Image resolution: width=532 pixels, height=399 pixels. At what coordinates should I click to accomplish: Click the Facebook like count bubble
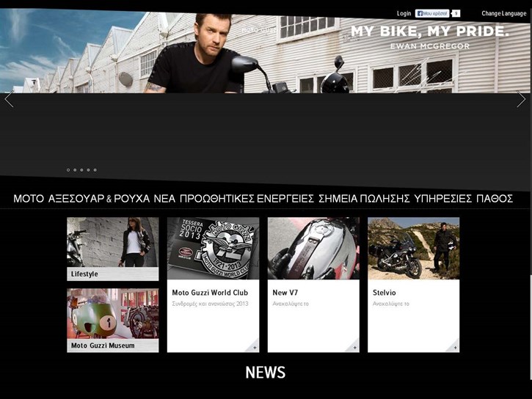pyautogui.click(x=456, y=13)
